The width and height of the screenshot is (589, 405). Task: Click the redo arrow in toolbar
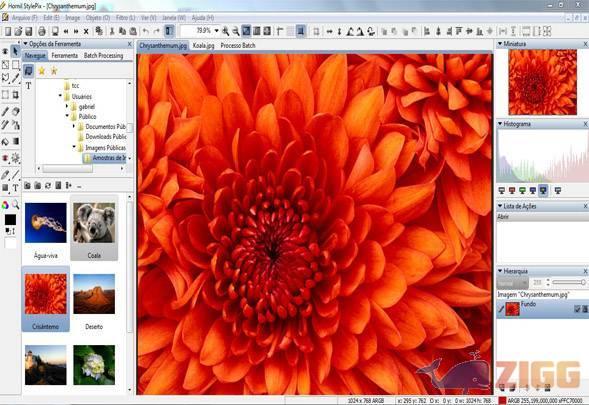pos(156,31)
